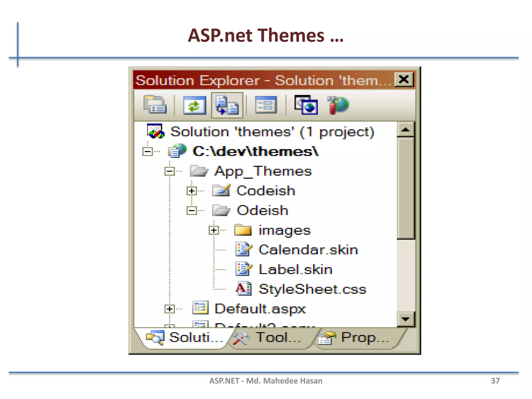This screenshot has height=399, width=532.
Task: Click the StyleSheet.css file icon
Action: [x=243, y=289]
